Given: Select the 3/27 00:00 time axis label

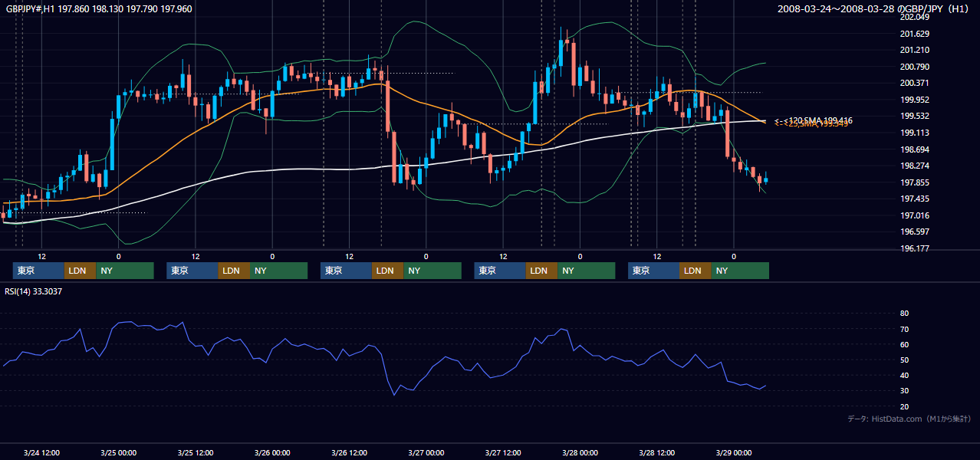Looking at the screenshot, I should click(x=426, y=452).
